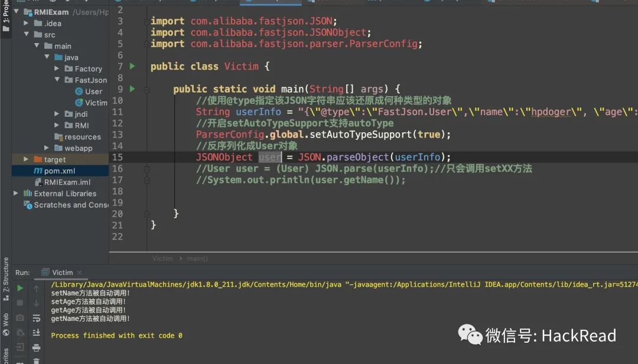
Task: Click setAutoTypeSupport on line 13
Action: [361, 135]
